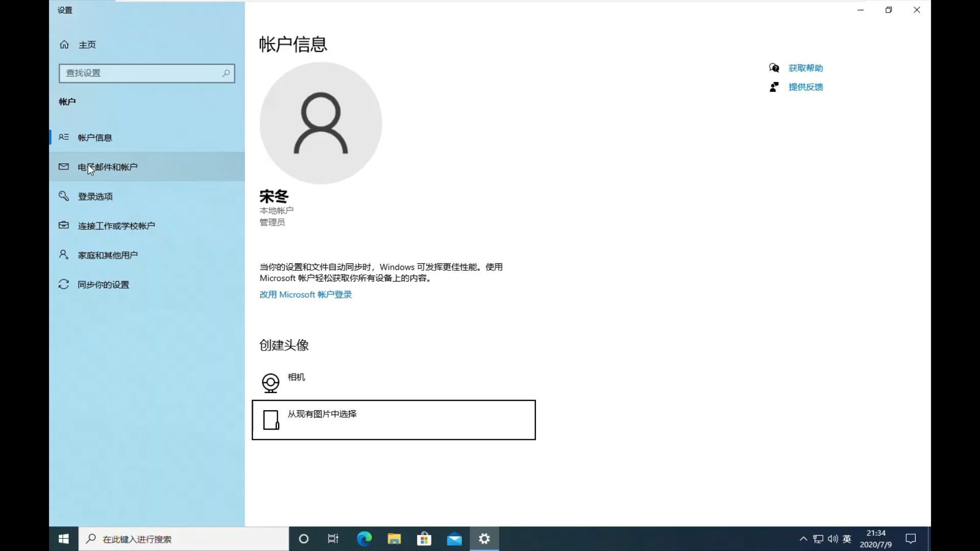Click the key icon for 登录选项
Image resolution: width=980 pixels, height=551 pixels.
(x=64, y=196)
